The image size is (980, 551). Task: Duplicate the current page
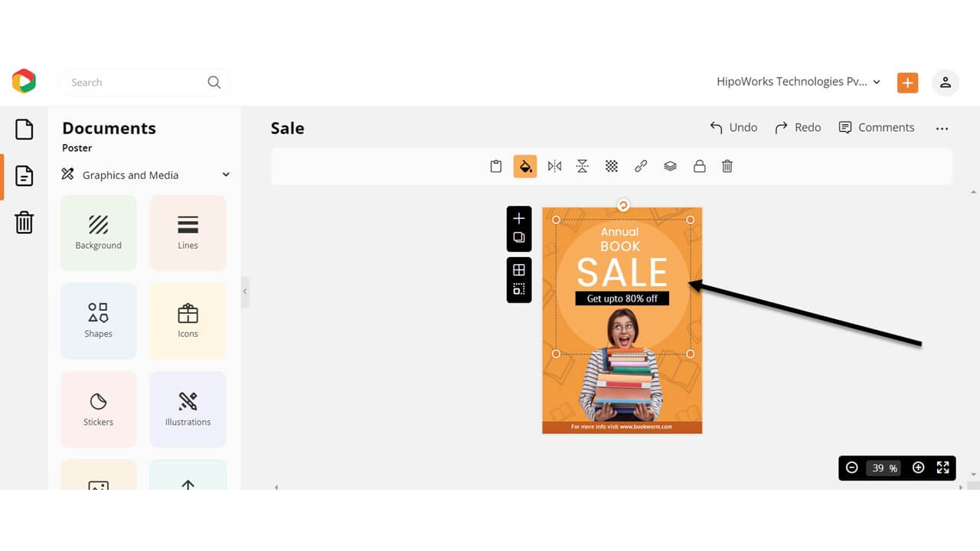pos(519,238)
